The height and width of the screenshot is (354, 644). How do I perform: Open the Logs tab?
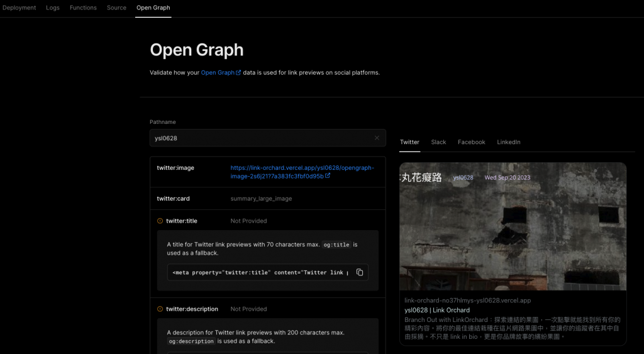[53, 8]
